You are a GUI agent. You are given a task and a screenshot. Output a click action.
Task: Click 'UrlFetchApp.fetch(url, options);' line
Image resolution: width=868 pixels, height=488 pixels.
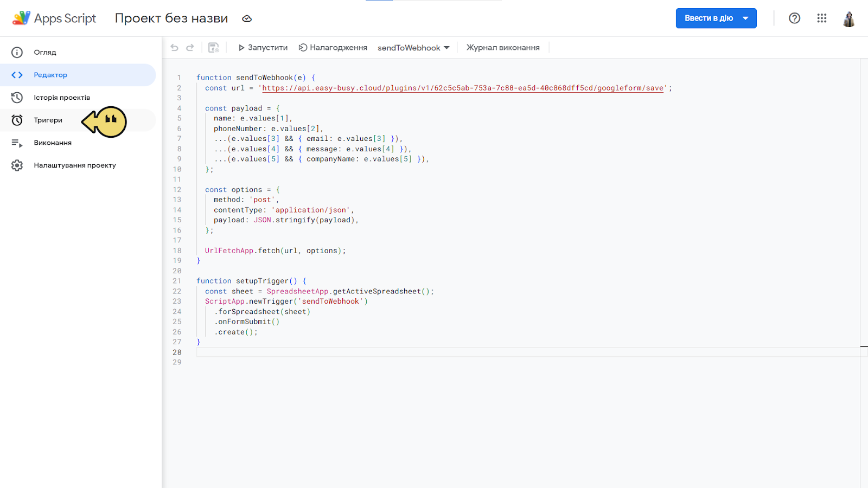coord(275,251)
